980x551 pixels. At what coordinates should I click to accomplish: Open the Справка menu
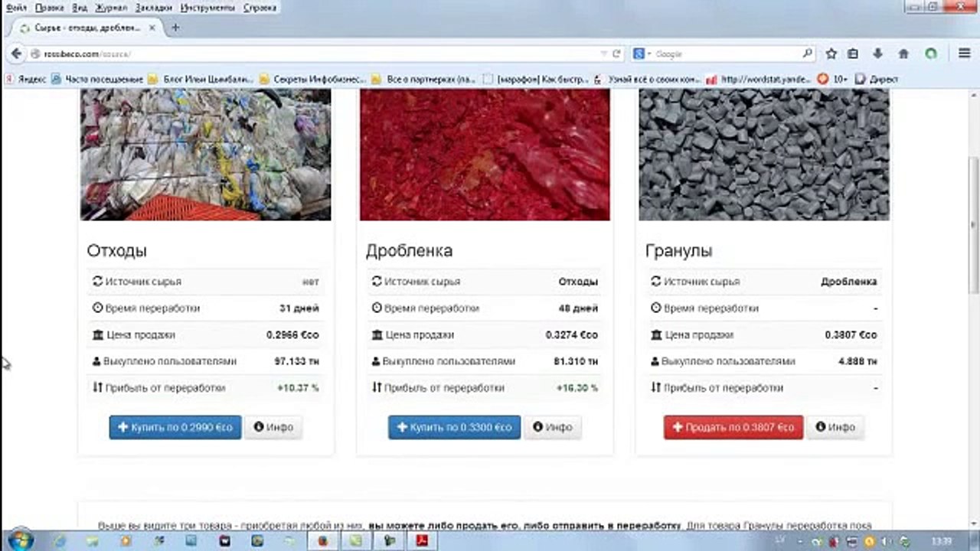click(260, 7)
